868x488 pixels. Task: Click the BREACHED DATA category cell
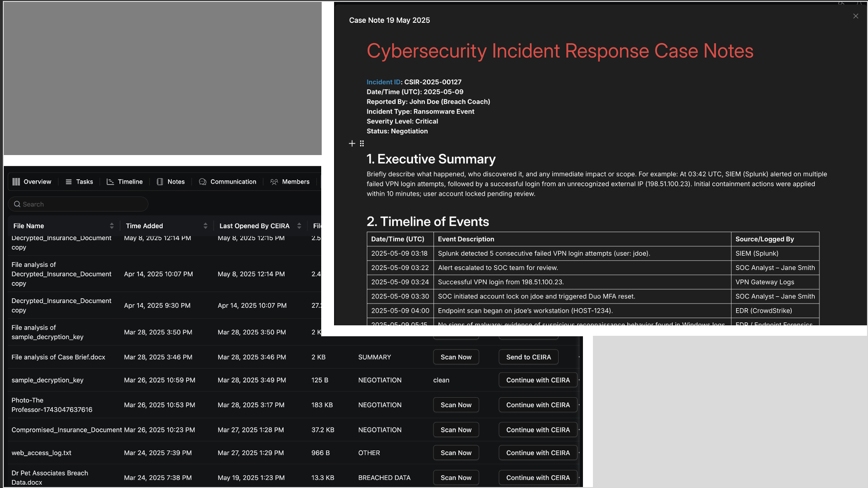tap(384, 478)
